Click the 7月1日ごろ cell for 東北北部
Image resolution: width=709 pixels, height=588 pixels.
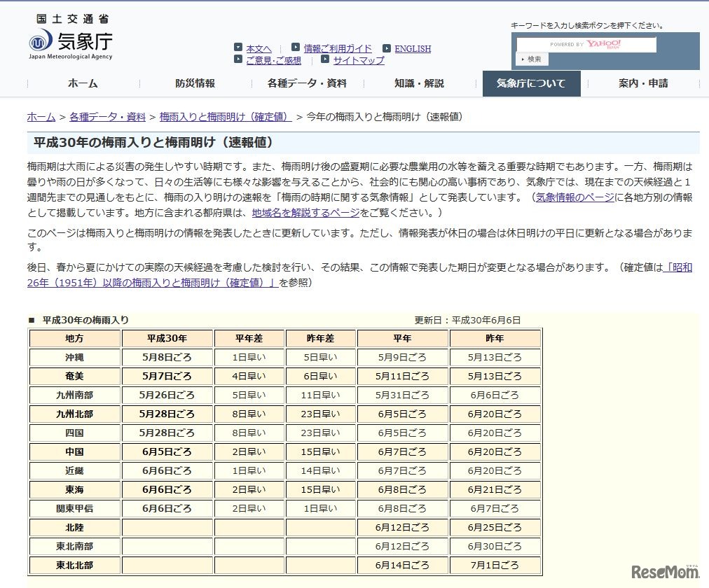coord(495,566)
